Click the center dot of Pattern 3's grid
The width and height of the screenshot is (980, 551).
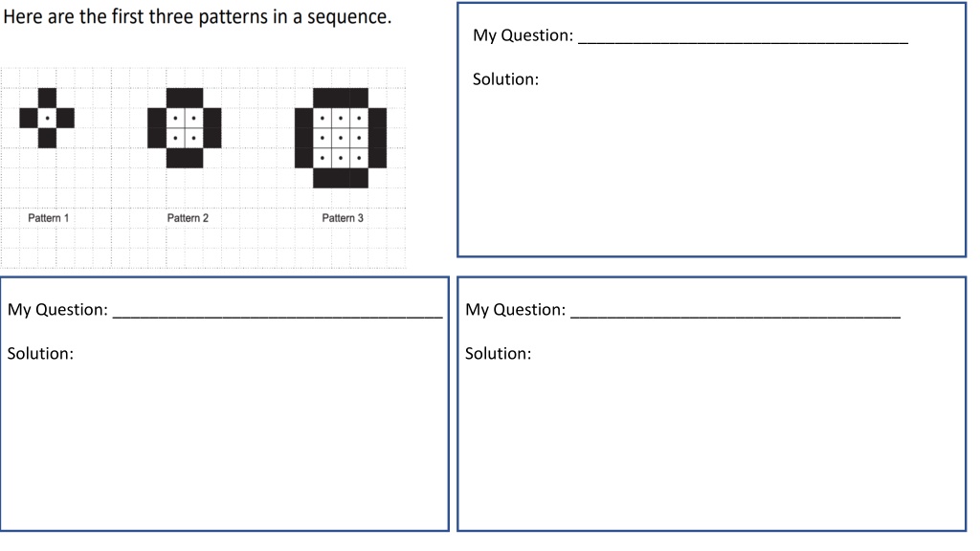tap(341, 138)
